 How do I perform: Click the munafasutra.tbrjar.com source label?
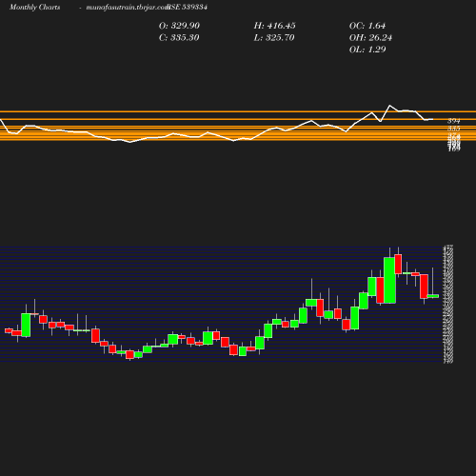point(128,8)
